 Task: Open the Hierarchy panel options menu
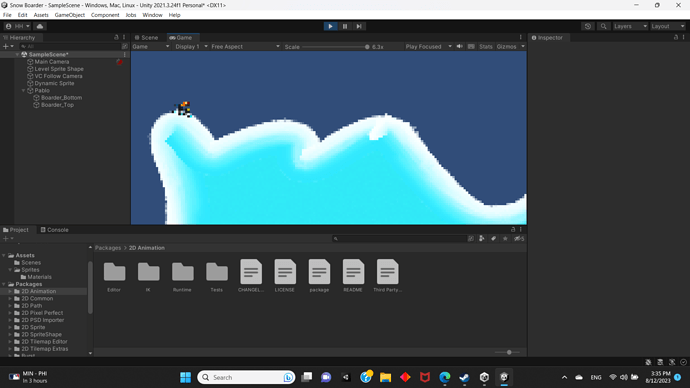(x=124, y=37)
